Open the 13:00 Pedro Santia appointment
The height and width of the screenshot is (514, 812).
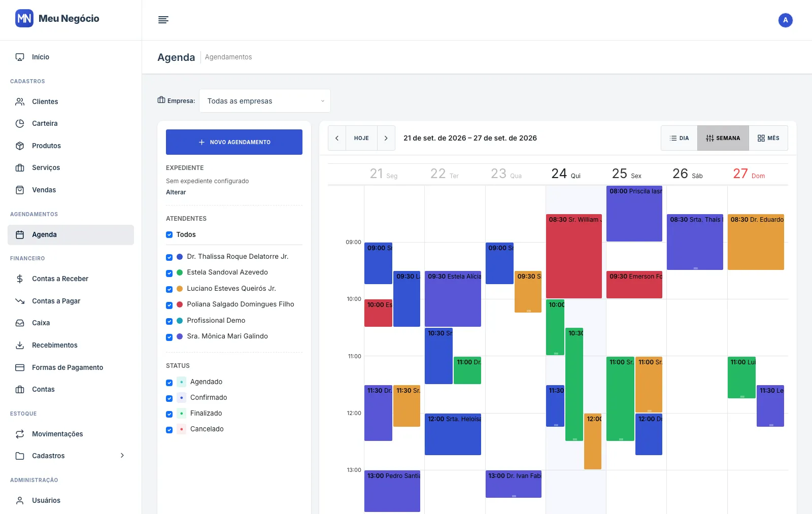392,491
